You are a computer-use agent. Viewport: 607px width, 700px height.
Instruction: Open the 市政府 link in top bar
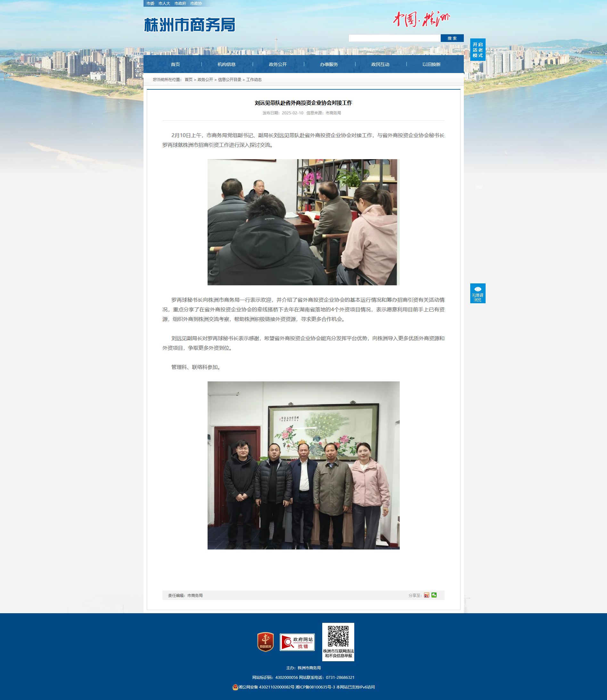[180, 4]
